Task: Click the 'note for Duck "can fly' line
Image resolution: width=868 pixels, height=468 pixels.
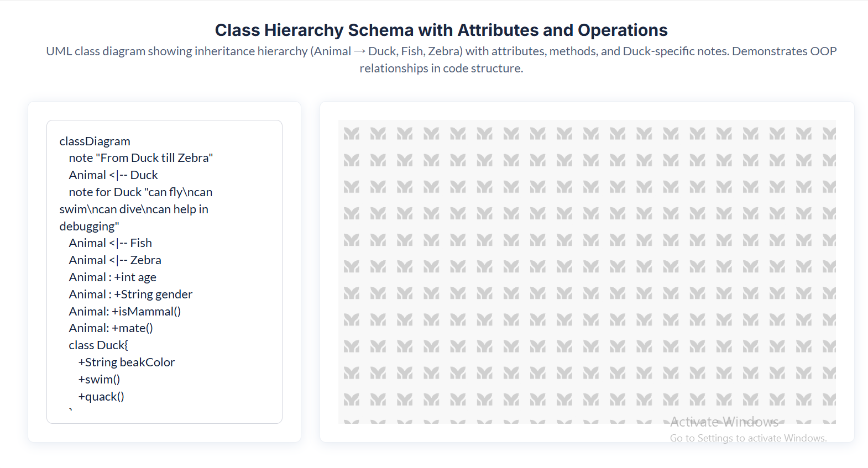Action: [x=140, y=192]
